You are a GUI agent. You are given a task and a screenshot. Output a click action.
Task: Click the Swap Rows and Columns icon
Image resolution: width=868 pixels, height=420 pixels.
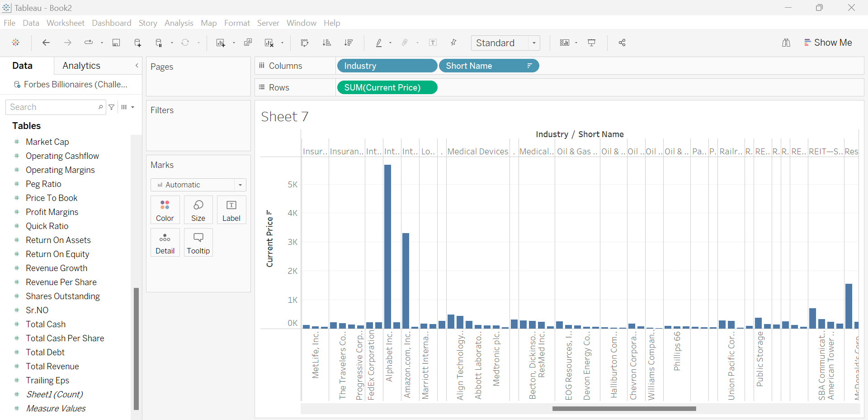click(x=305, y=43)
